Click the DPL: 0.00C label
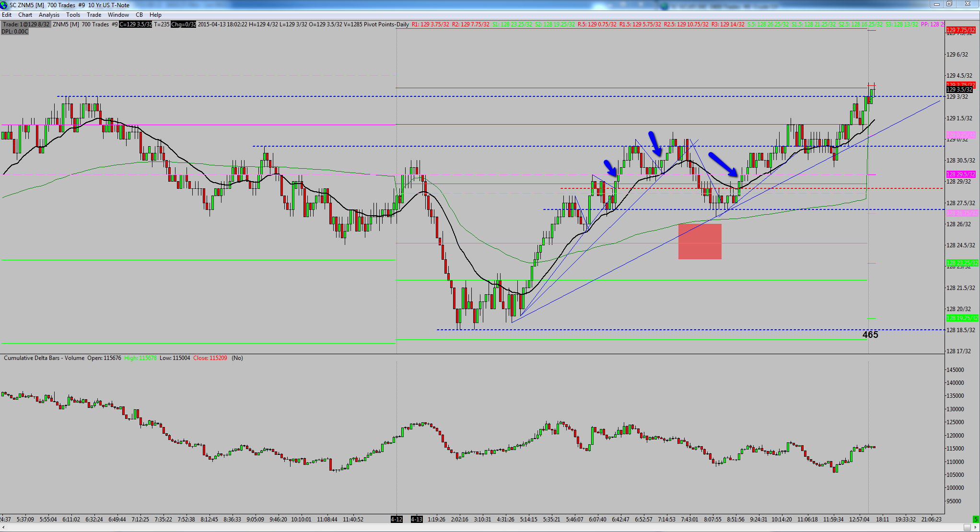The height and width of the screenshot is (532, 980). pos(15,32)
